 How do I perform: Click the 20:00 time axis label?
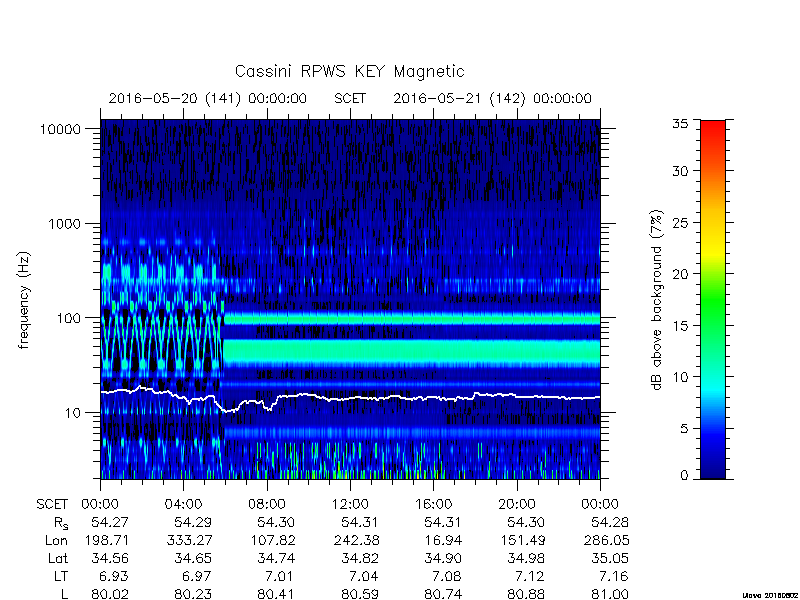point(517,504)
